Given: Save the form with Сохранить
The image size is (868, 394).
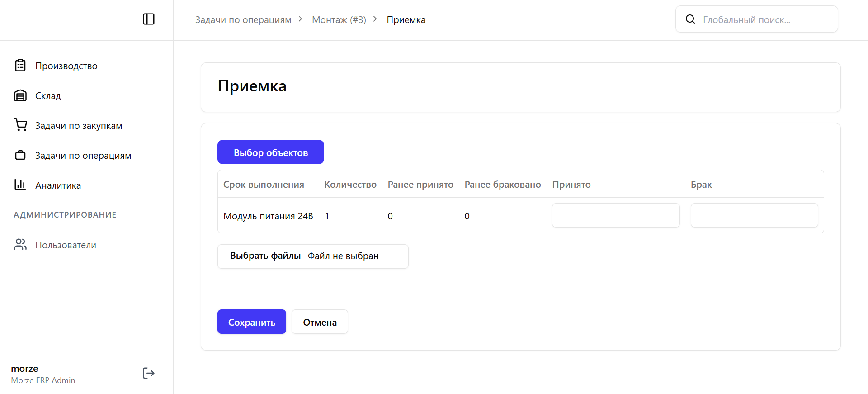Looking at the screenshot, I should (252, 322).
